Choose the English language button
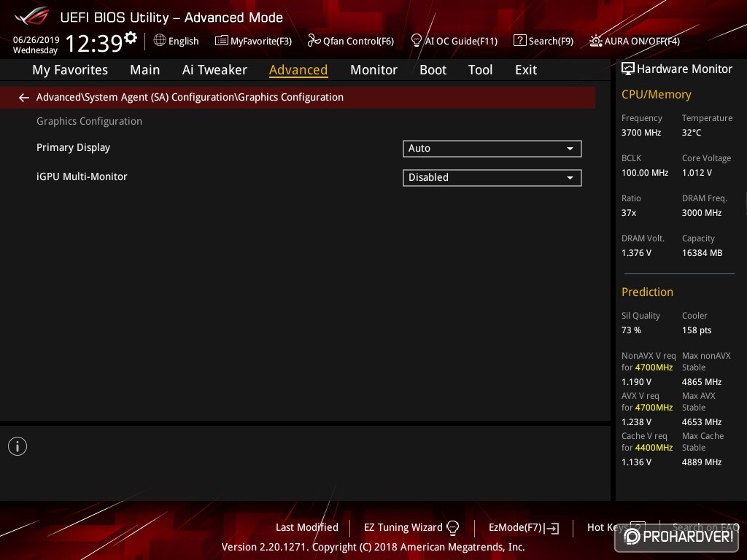The image size is (747, 560). [177, 41]
